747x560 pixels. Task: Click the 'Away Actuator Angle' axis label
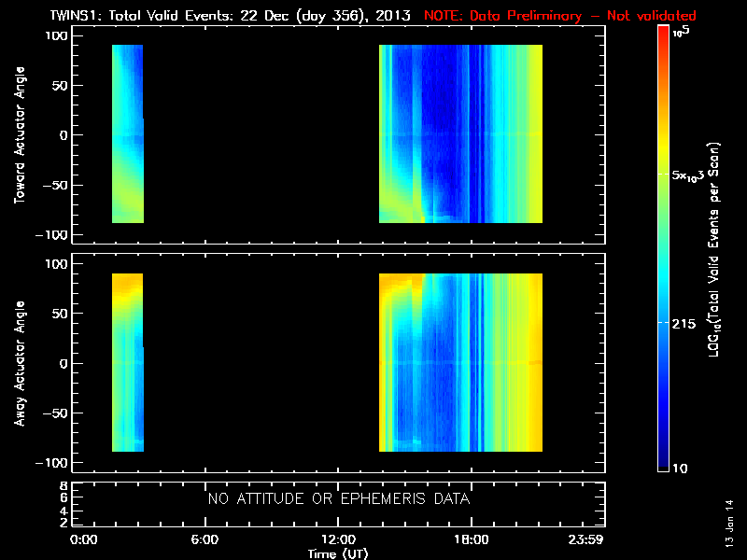[x=19, y=363]
